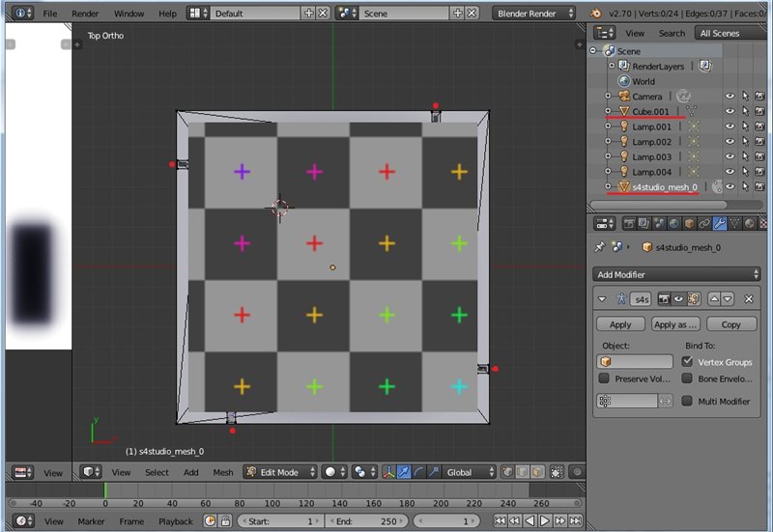Hide Lamp.002 using its eye icon
The width and height of the screenshot is (773, 532).
pyautogui.click(x=730, y=141)
